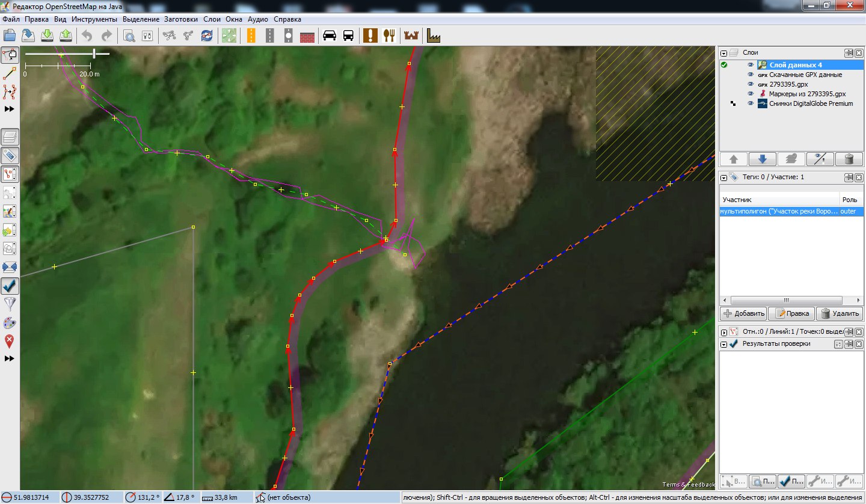Pin the Слои panel
This screenshot has height=504, width=866.
coord(849,53)
